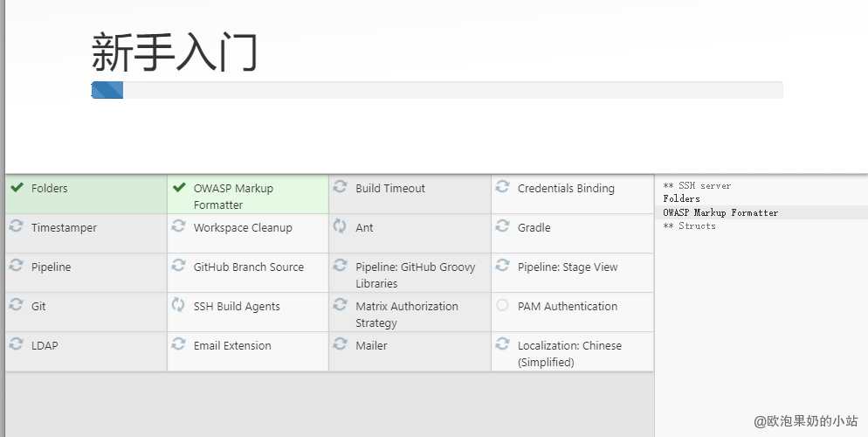Select SSH Build Agents plugin text
Viewport: 868px width, 437px height.
click(x=237, y=306)
